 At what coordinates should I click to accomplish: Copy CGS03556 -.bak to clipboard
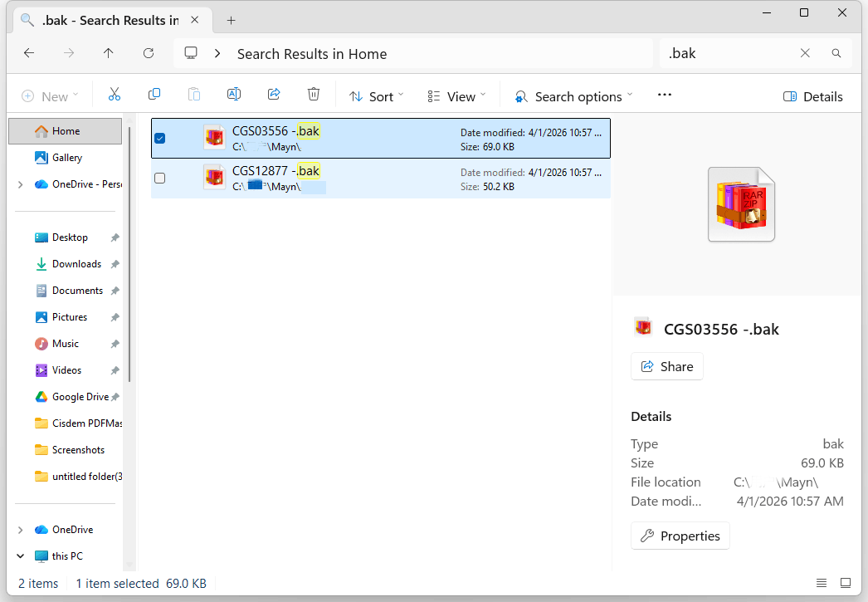pyautogui.click(x=154, y=94)
